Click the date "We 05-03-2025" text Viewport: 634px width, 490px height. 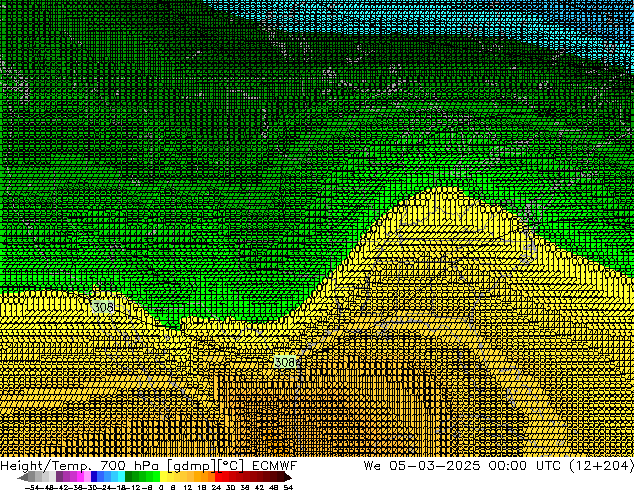422,466
